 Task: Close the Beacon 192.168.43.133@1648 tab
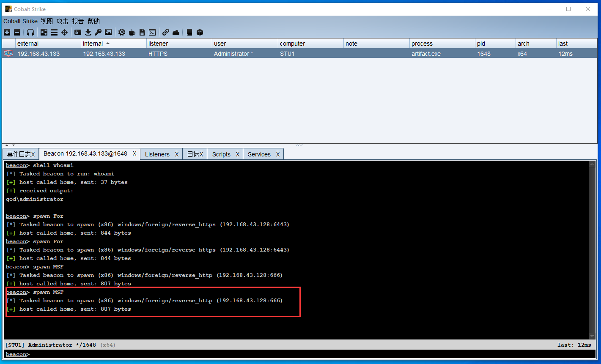pos(134,153)
